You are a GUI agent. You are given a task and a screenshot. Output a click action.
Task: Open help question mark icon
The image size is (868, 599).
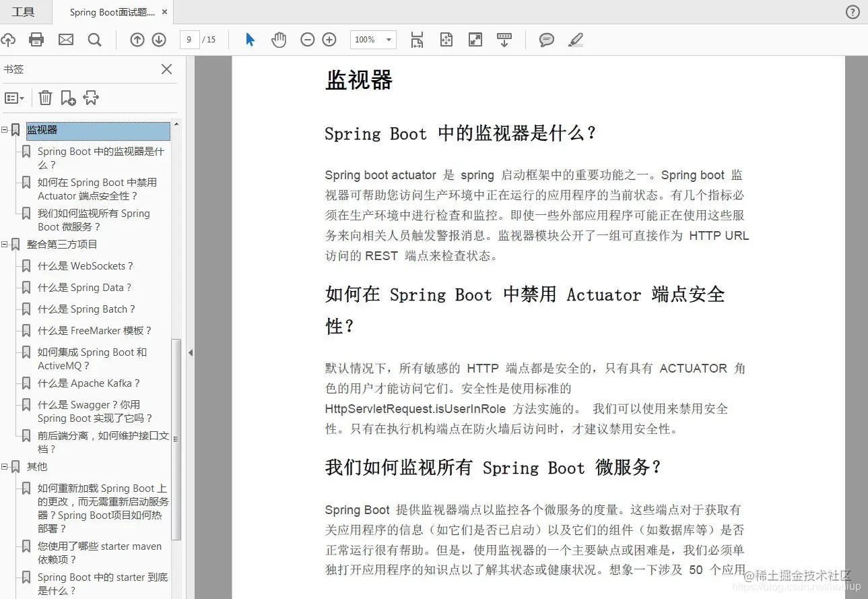click(x=853, y=12)
